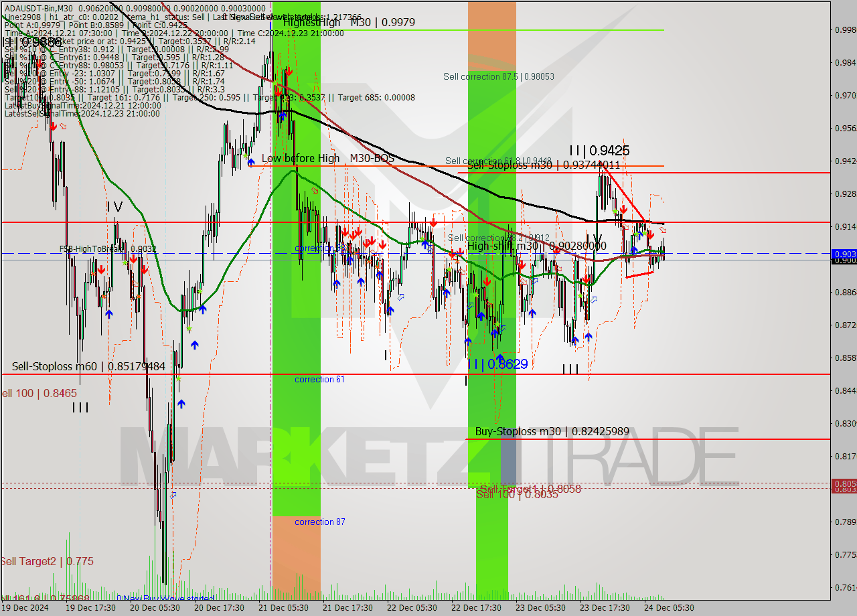Image resolution: width=857 pixels, height=616 pixels.
Task: Select the 0.817 price axis value
Action: coord(845,456)
